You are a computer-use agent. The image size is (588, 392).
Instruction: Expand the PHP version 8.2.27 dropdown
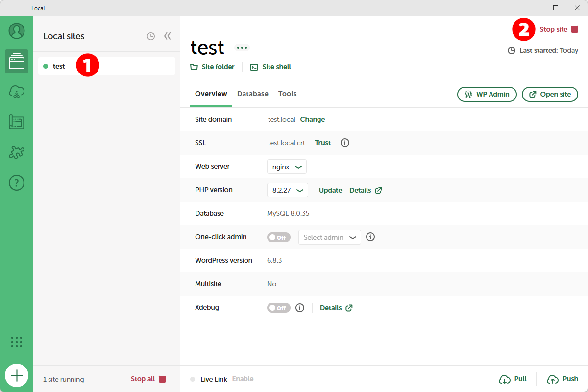tap(287, 190)
